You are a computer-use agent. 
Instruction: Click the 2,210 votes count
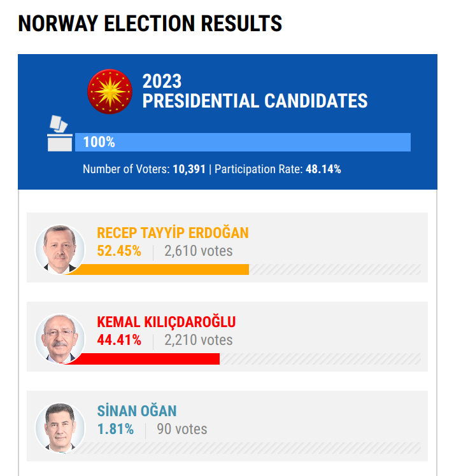click(199, 340)
